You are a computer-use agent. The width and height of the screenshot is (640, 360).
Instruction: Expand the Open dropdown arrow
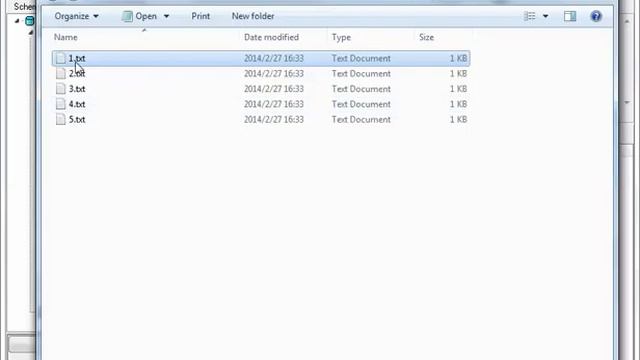coord(167,16)
